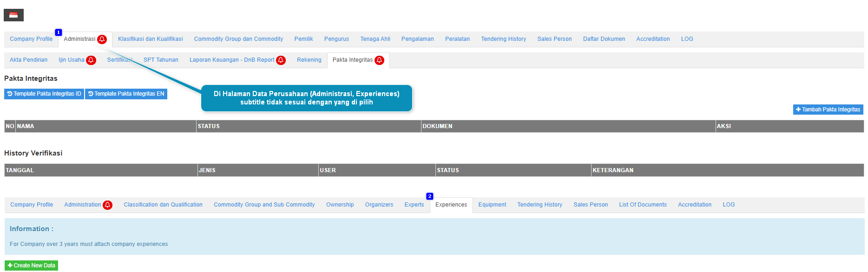The width and height of the screenshot is (868, 272).
Task: Click the bell alert icon on Administrasi tab
Action: 102,39
